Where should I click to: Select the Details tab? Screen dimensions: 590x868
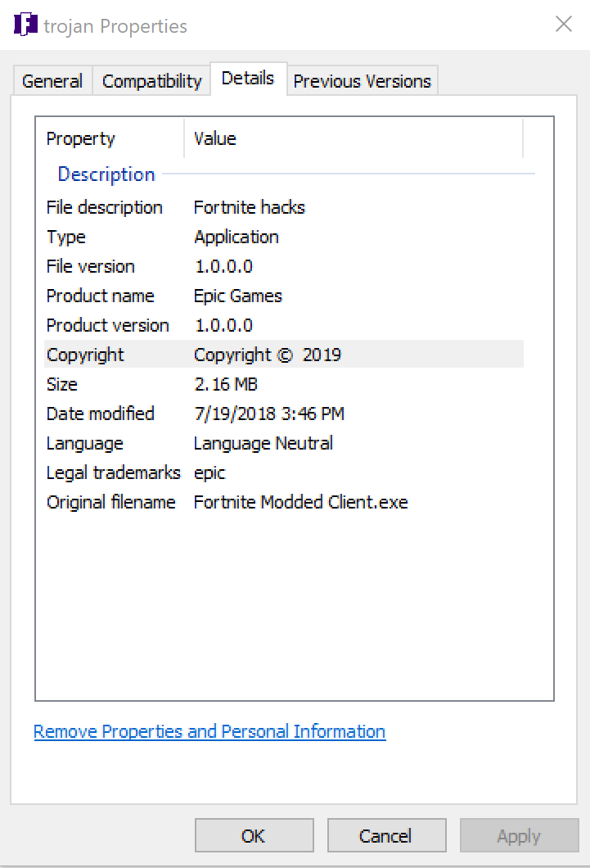click(x=248, y=79)
